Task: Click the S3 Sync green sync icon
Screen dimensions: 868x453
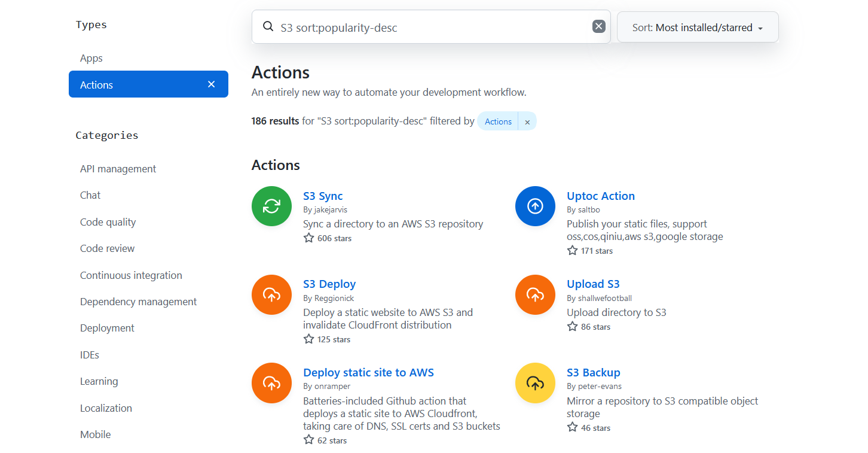Action: [271, 206]
